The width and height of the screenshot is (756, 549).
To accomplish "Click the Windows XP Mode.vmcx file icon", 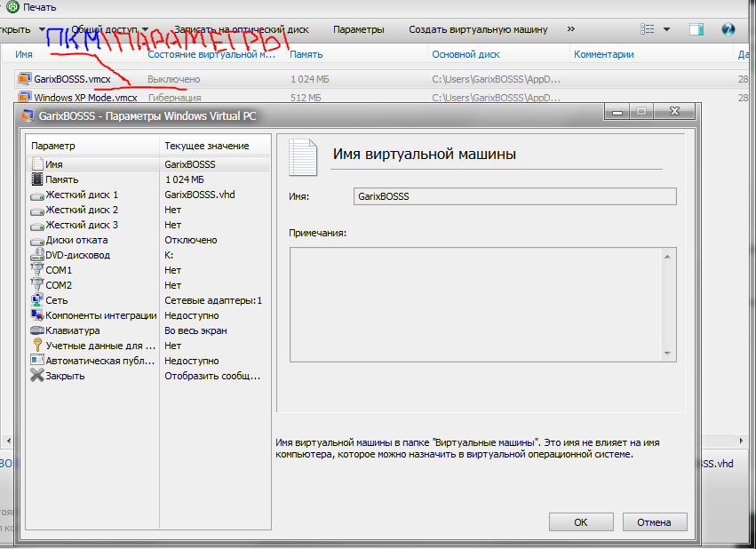I will pos(24,97).
